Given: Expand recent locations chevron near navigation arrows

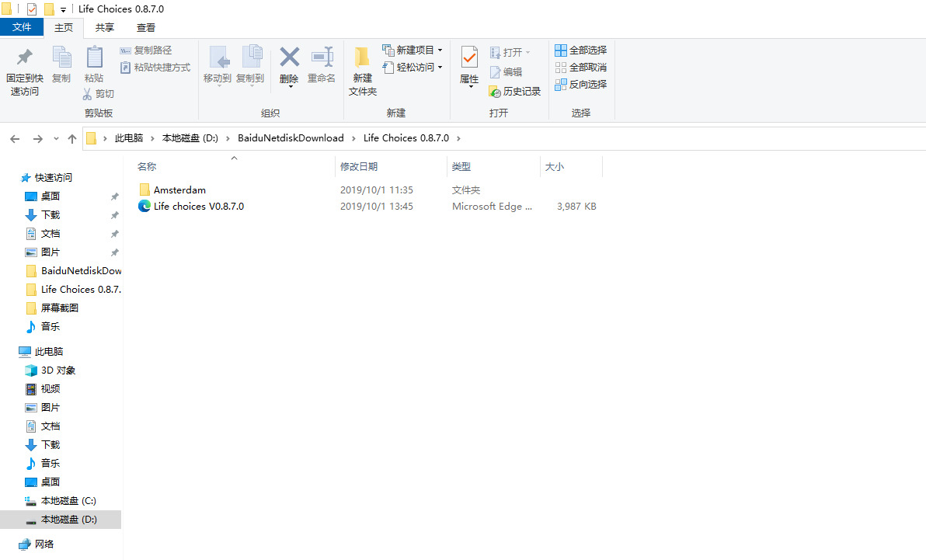Looking at the screenshot, I should [x=56, y=139].
